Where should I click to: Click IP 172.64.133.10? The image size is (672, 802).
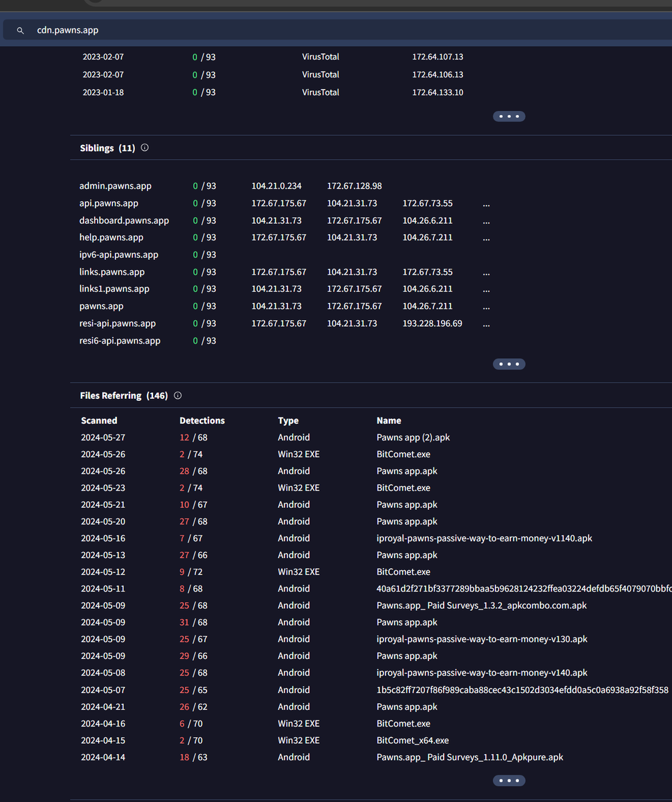point(438,92)
